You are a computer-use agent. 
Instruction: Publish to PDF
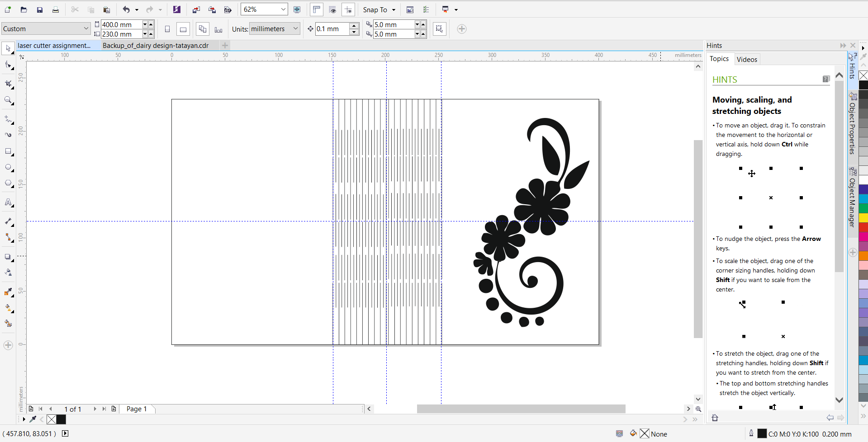coord(228,9)
